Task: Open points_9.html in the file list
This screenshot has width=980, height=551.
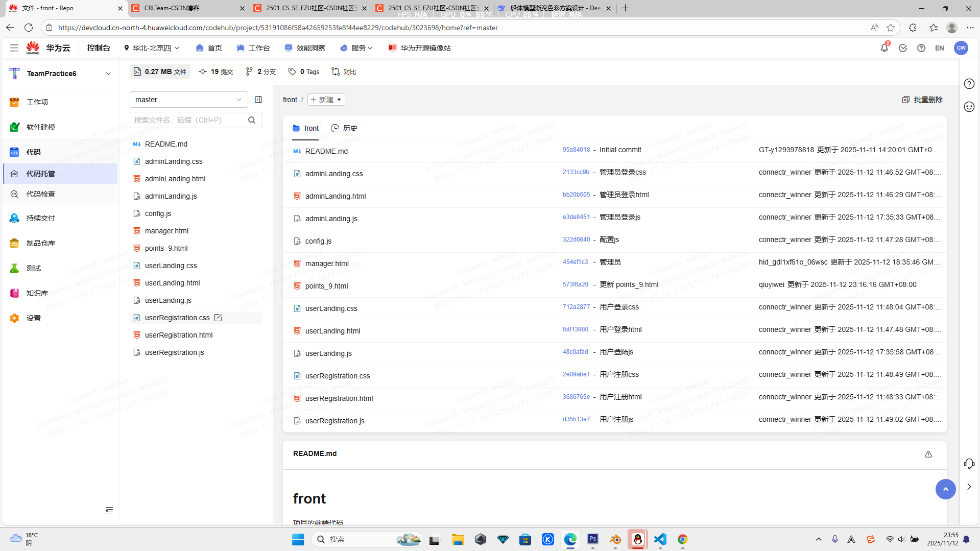Action: coord(326,286)
